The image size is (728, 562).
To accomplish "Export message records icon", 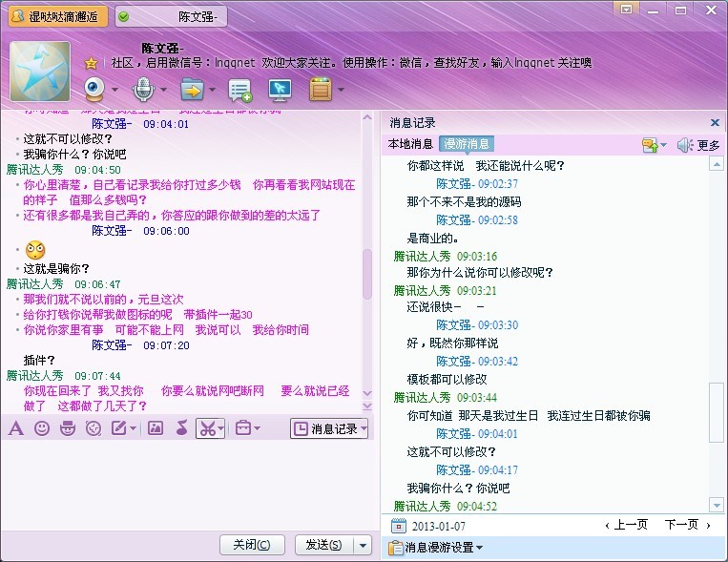I will click(650, 145).
